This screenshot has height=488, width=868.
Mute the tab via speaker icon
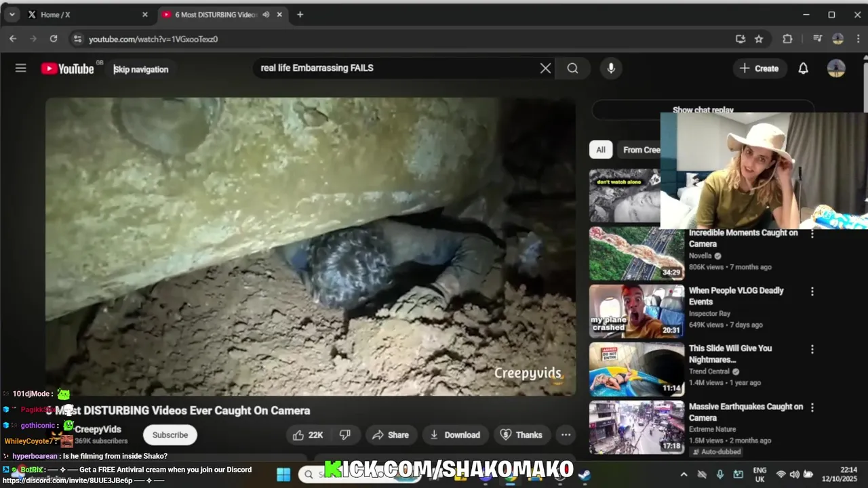click(266, 14)
